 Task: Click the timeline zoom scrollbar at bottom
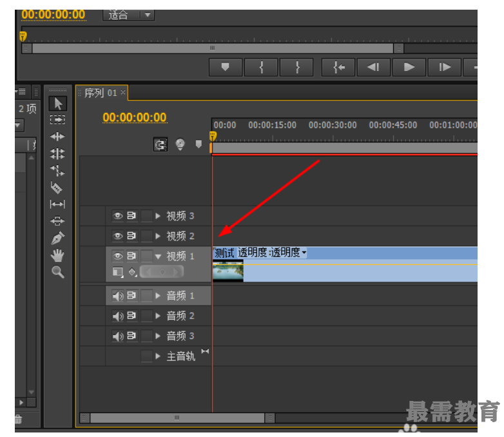(177, 418)
